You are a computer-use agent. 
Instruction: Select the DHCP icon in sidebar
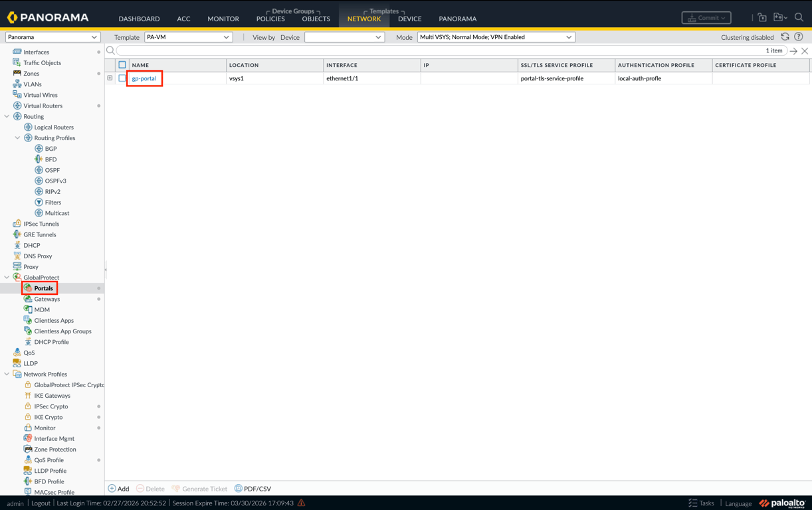point(17,245)
